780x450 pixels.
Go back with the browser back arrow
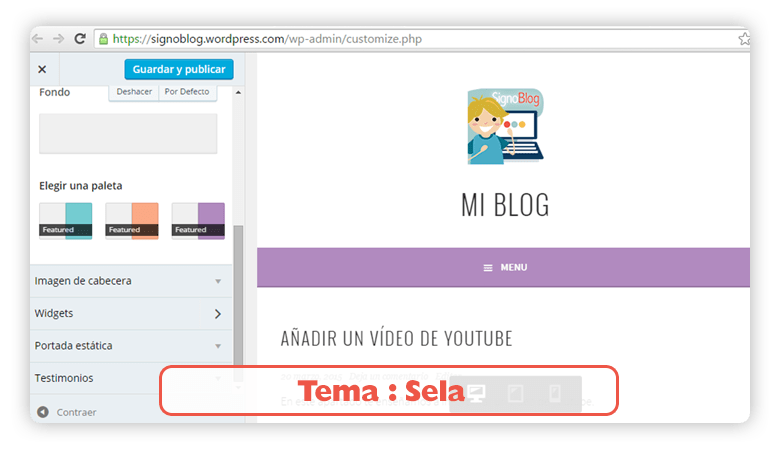(38, 39)
